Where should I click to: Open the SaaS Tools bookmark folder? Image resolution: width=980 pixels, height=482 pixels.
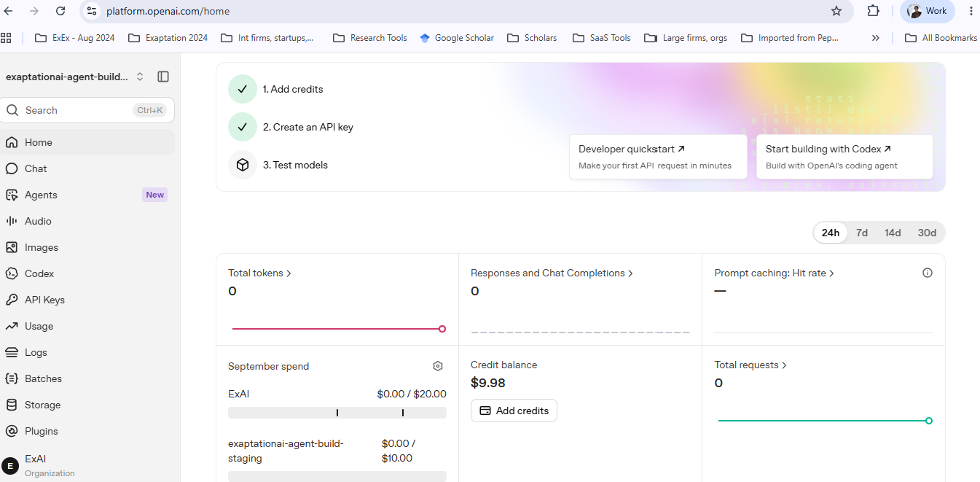602,38
